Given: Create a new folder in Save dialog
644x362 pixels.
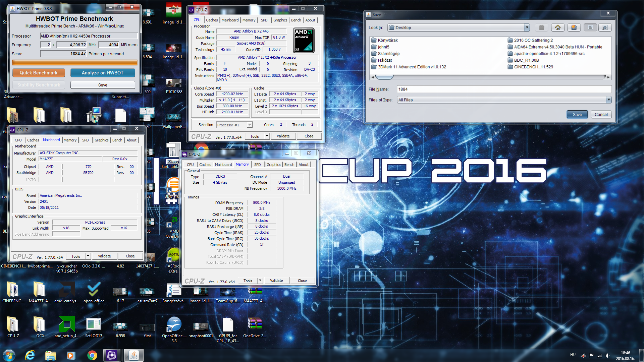Looking at the screenshot, I should pyautogui.click(x=574, y=27).
